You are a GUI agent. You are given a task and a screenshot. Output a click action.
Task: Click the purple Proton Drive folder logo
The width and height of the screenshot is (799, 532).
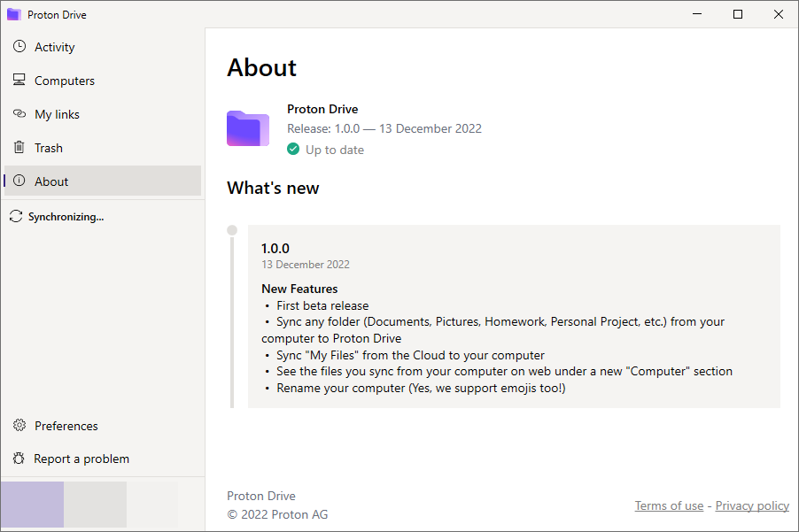coord(248,128)
